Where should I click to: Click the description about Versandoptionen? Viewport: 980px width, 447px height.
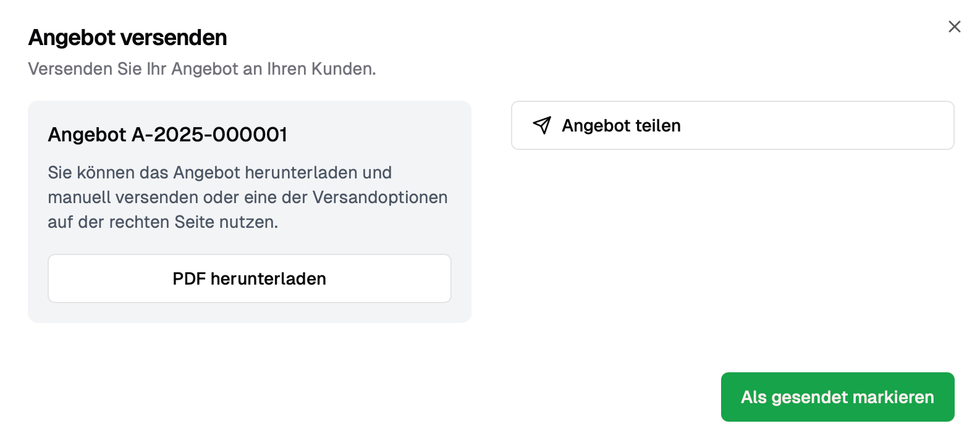(x=248, y=197)
